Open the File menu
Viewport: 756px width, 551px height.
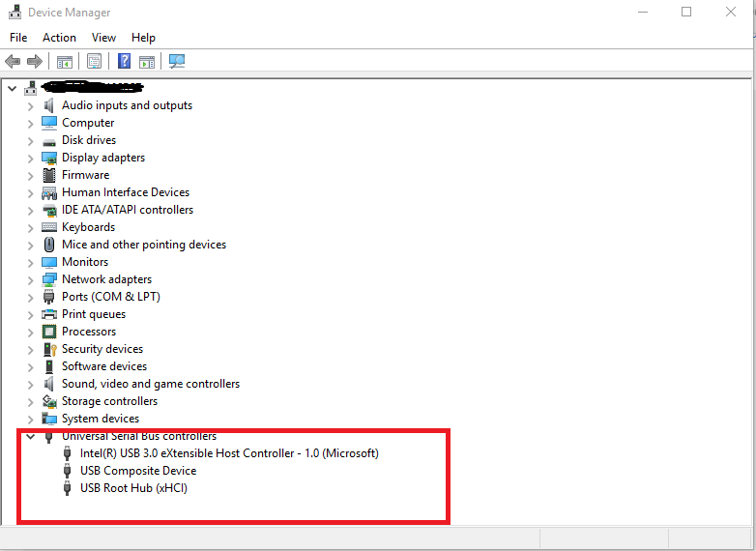point(18,38)
